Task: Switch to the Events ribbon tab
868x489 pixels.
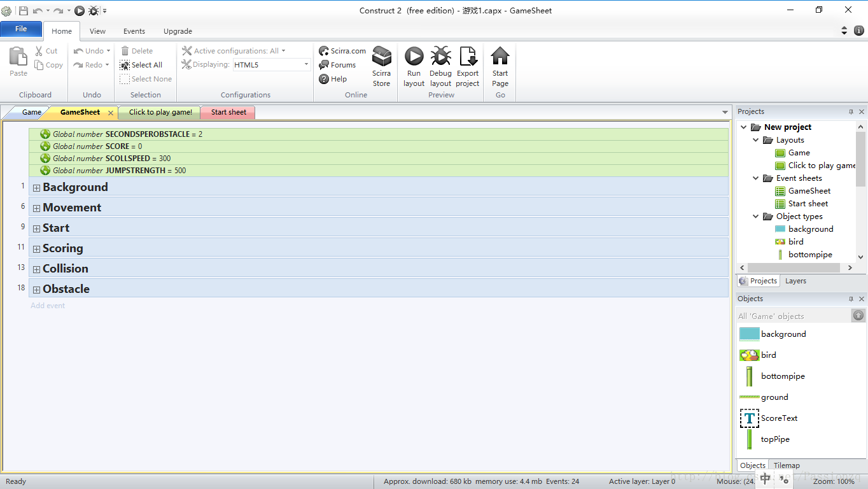Action: tap(134, 31)
